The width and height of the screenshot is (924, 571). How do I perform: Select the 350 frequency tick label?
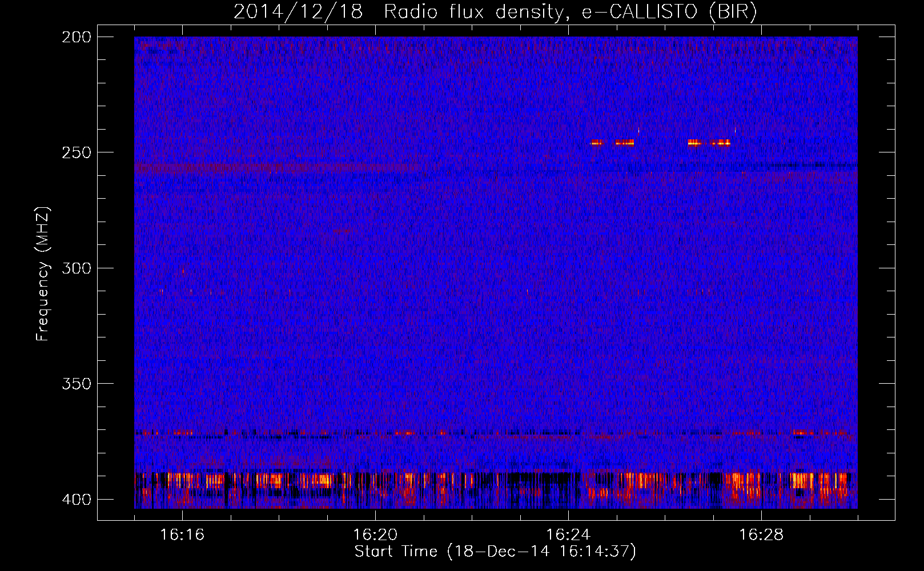tap(77, 384)
